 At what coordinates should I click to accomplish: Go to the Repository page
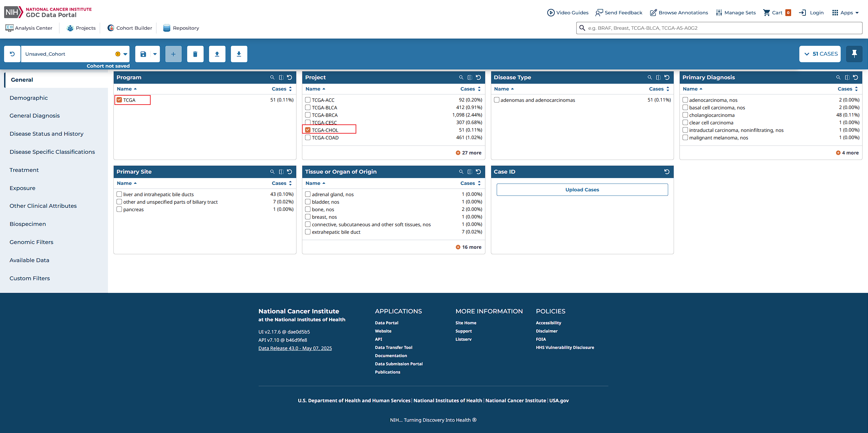click(181, 28)
